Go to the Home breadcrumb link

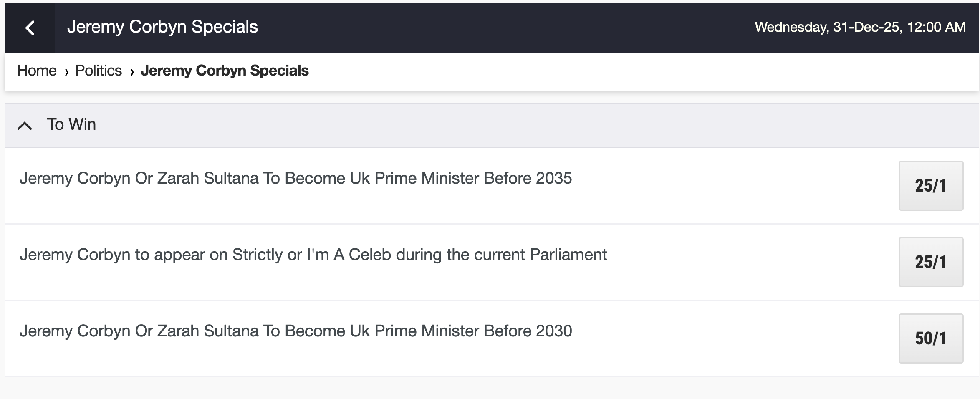pyautogui.click(x=37, y=71)
